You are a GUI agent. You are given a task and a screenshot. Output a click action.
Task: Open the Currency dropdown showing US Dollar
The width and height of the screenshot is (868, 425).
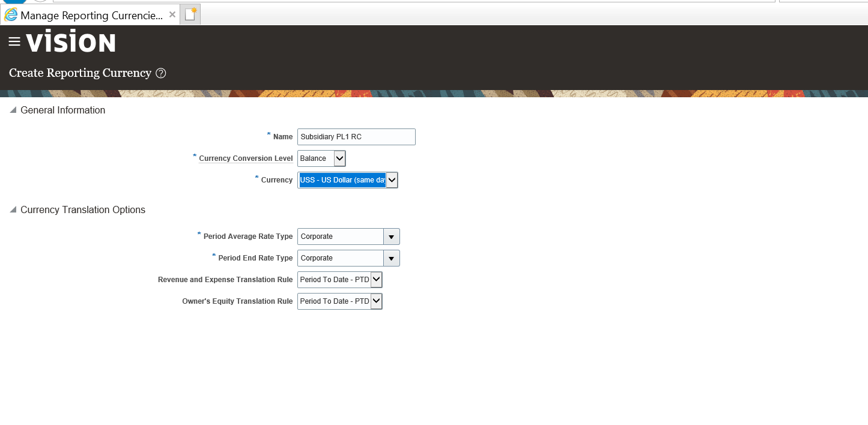(x=392, y=180)
